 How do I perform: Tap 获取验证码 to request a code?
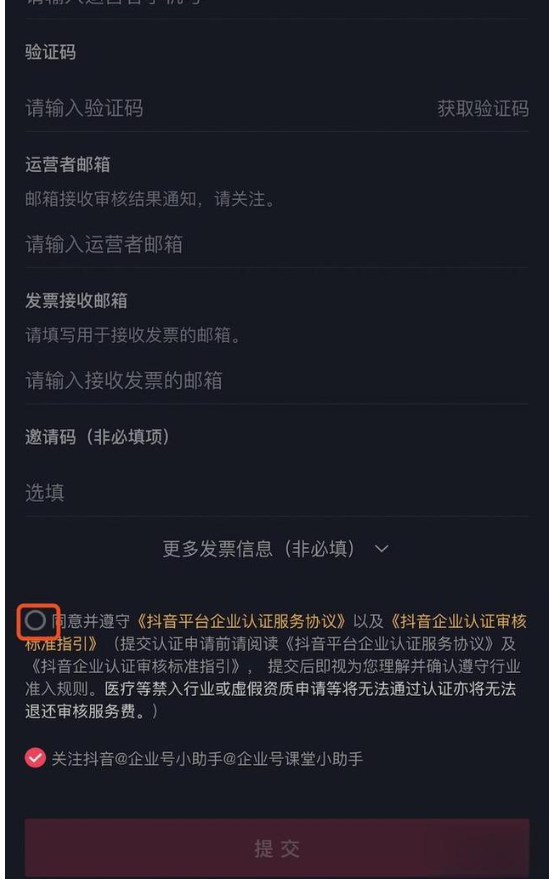483,108
